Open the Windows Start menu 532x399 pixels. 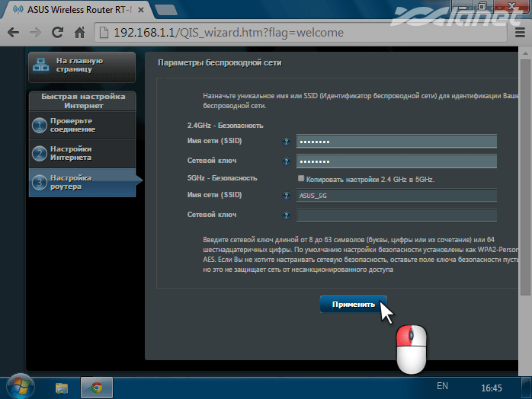pyautogui.click(x=18, y=386)
